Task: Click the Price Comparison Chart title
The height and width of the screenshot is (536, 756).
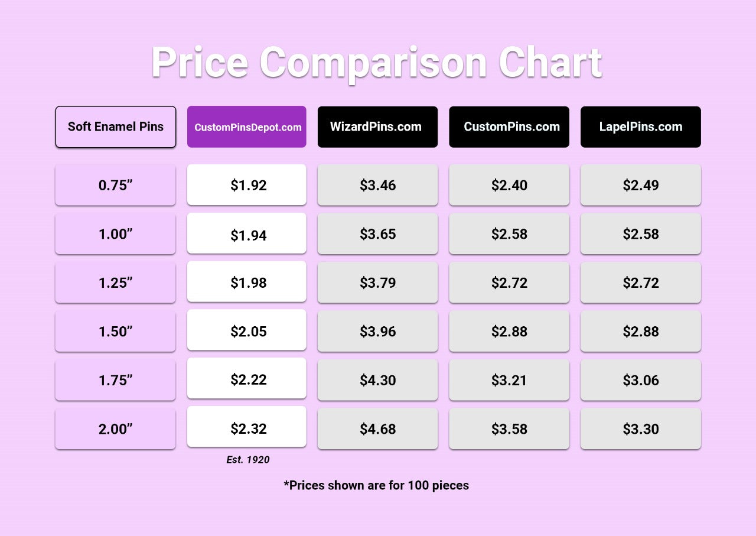Action: coord(377,62)
